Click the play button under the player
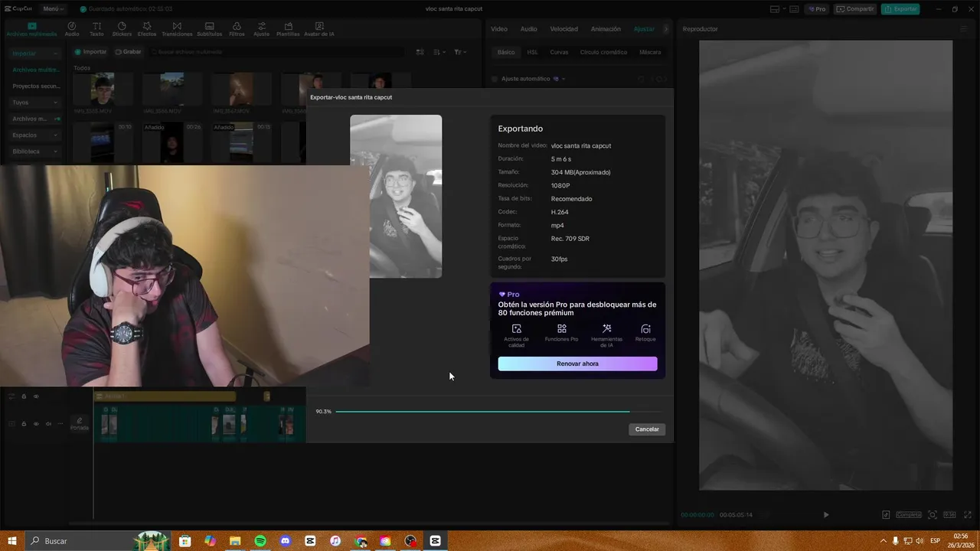 (x=825, y=515)
